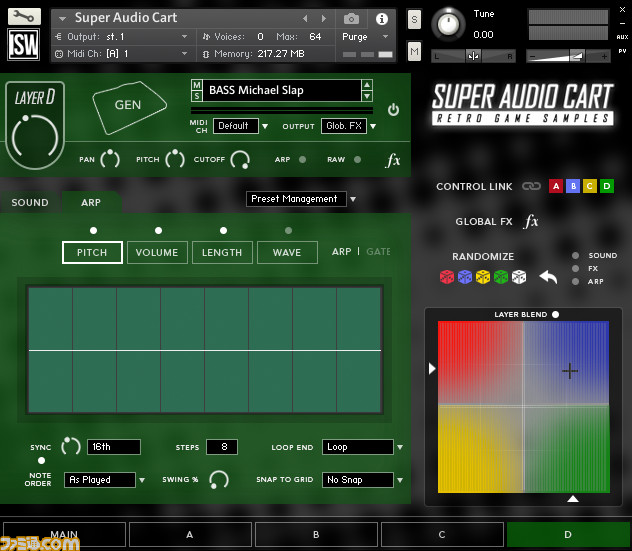Randomize with the green dice
Viewport: 632px width, 551px height.
pyautogui.click(x=501, y=277)
